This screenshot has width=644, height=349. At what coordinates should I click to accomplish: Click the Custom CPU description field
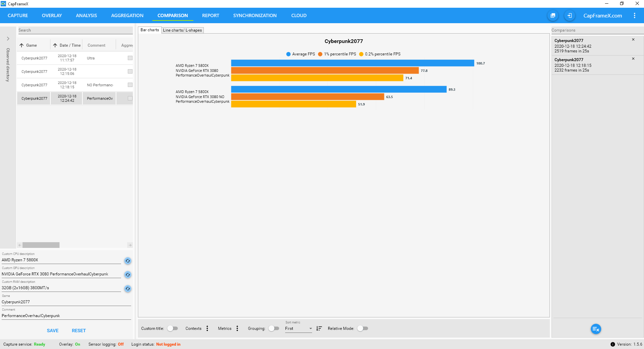click(x=61, y=260)
